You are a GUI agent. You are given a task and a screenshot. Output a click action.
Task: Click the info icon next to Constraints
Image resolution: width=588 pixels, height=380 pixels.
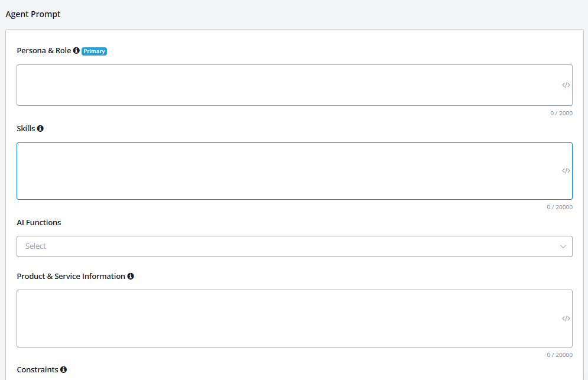63,369
